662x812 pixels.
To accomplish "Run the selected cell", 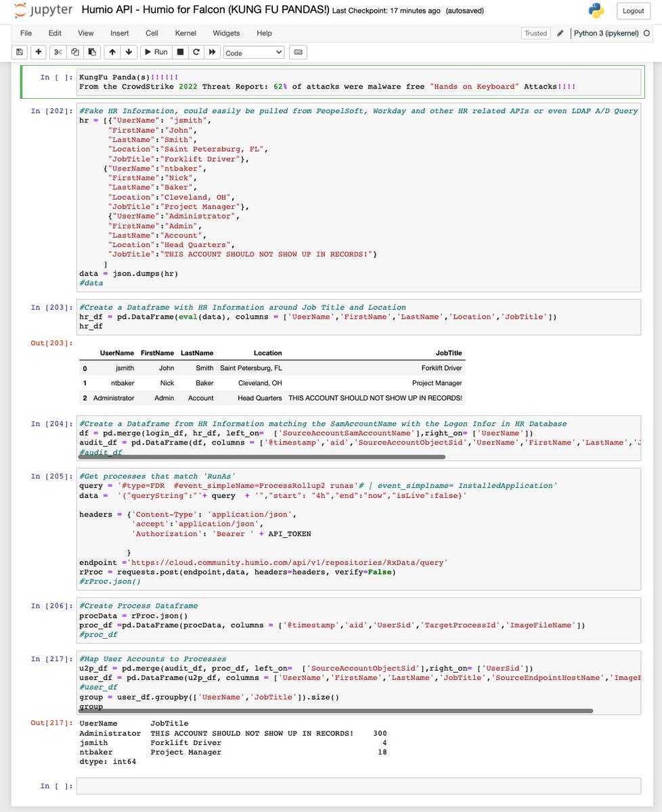I will point(156,52).
